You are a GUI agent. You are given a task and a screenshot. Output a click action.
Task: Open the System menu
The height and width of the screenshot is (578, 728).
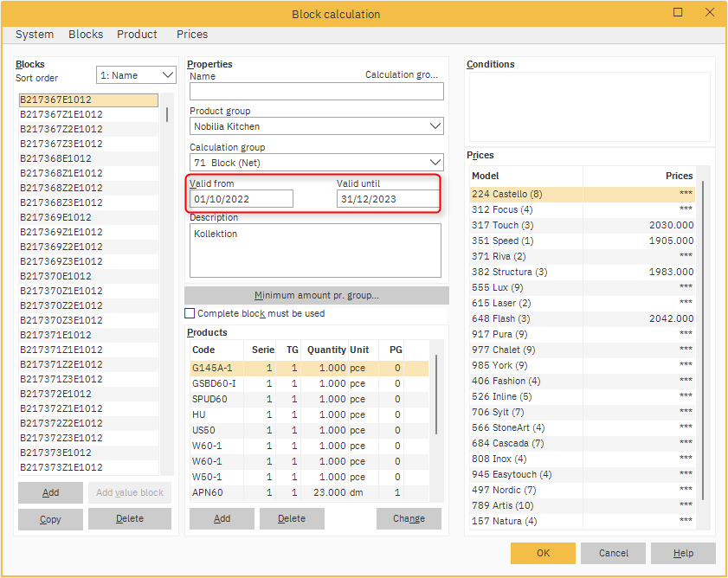(35, 35)
